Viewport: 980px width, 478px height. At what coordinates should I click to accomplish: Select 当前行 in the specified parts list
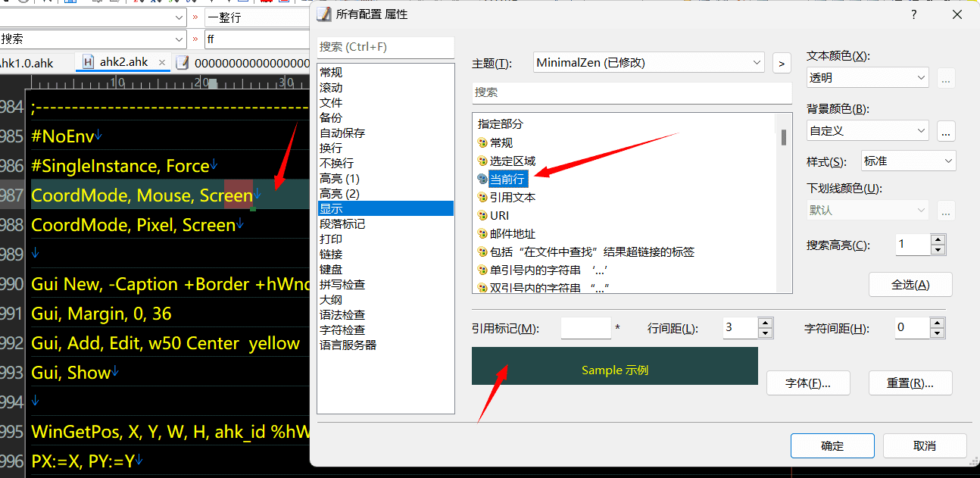(507, 179)
